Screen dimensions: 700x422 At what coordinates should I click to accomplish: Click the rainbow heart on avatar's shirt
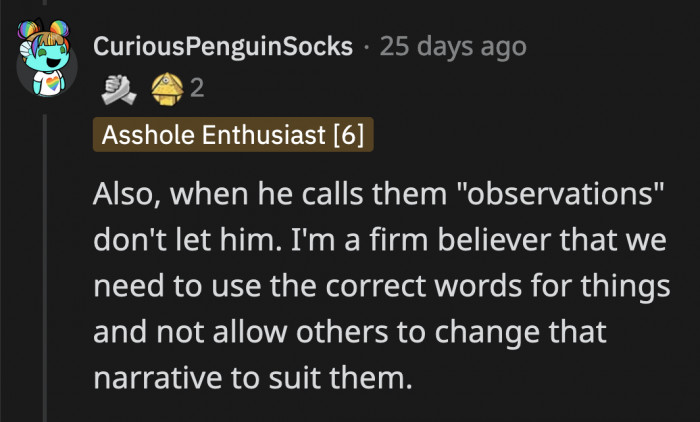click(52, 84)
